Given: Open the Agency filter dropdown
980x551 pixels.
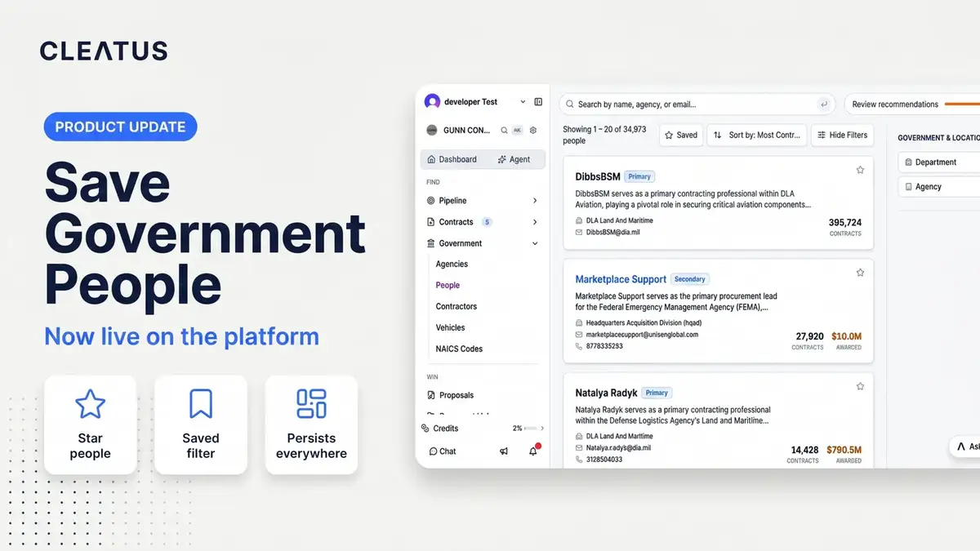Looking at the screenshot, I should pyautogui.click(x=939, y=187).
